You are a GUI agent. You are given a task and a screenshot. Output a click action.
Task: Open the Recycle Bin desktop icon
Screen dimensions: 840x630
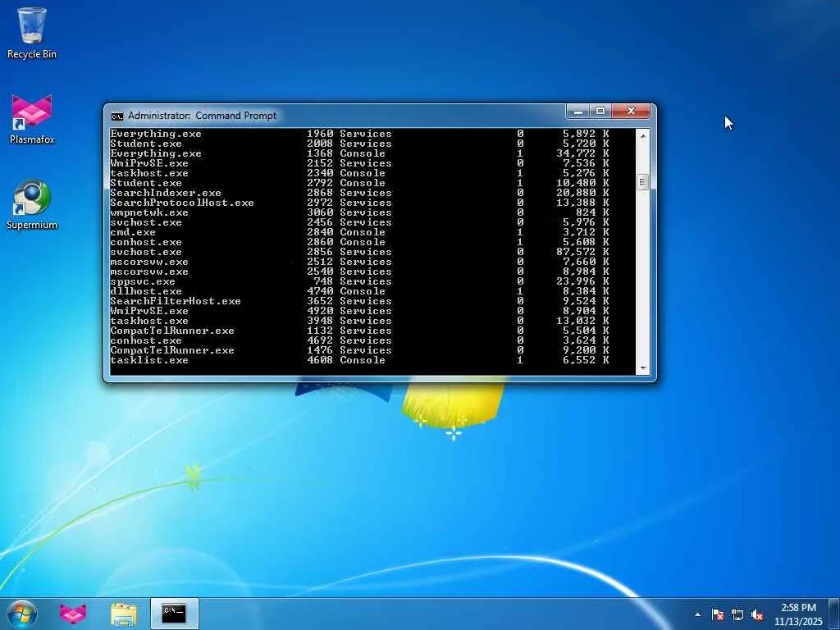32,33
